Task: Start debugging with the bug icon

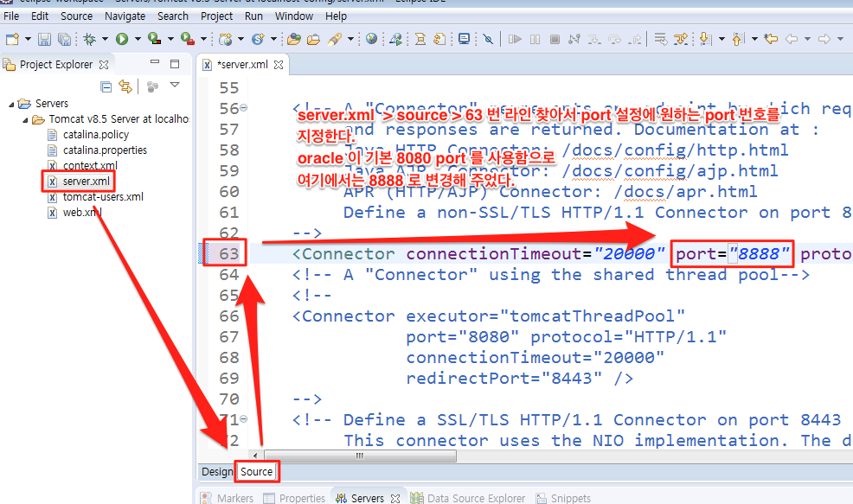Action: tap(90, 39)
